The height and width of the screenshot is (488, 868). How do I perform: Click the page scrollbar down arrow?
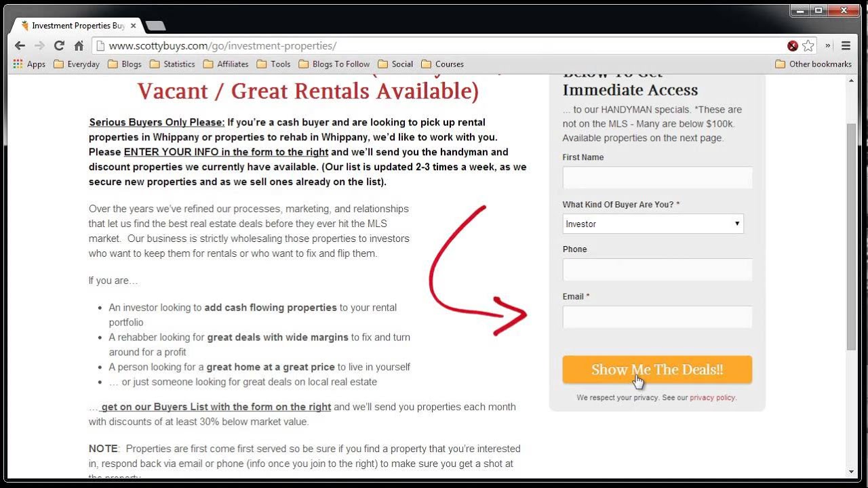(x=852, y=472)
